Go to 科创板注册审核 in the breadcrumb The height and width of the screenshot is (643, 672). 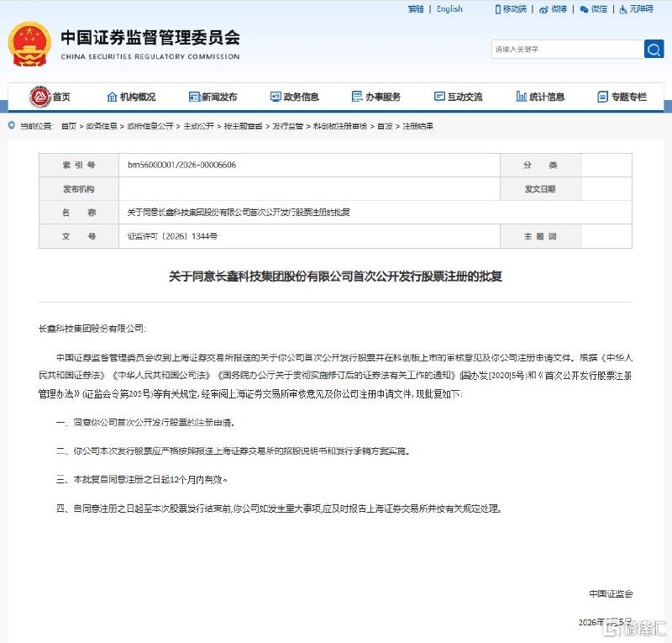340,126
